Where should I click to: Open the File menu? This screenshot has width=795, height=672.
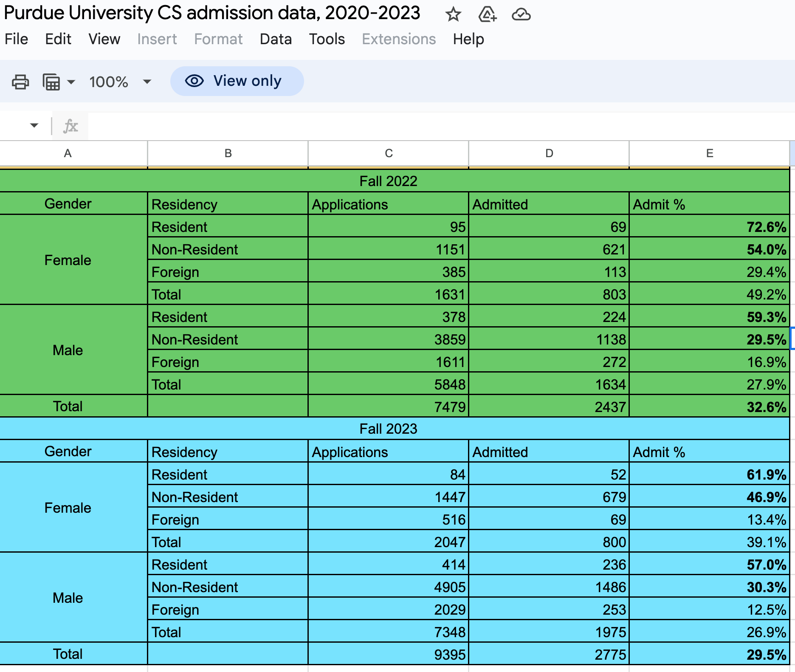pos(17,39)
